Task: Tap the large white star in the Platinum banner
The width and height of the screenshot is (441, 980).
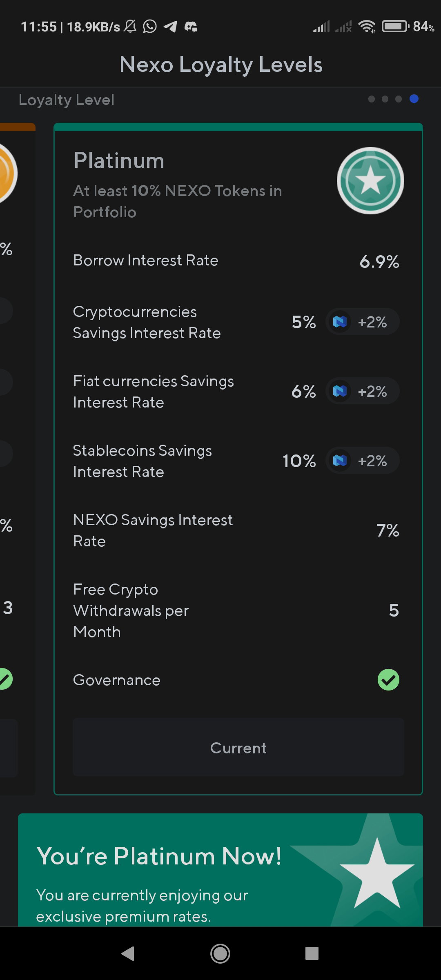Action: (x=377, y=873)
